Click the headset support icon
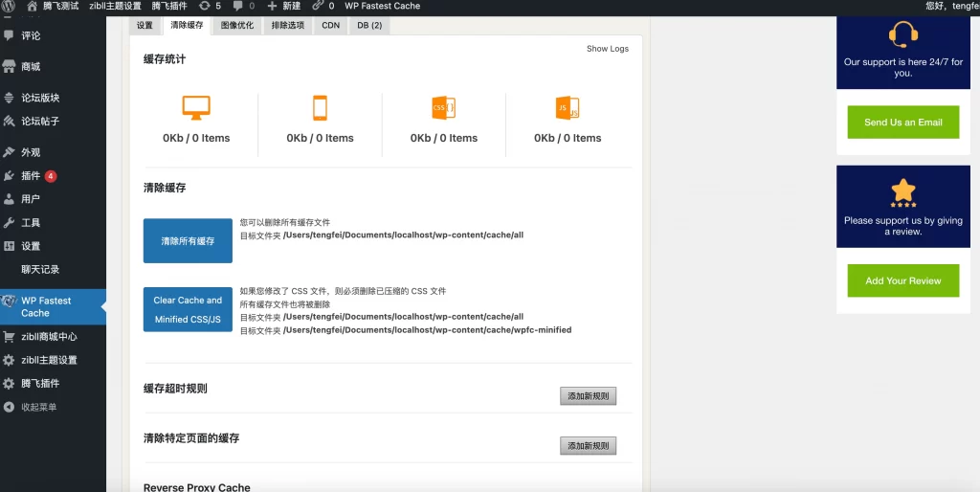 point(903,35)
